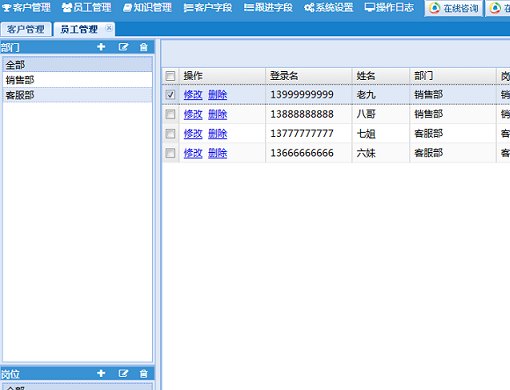Click the 姓名 column header

pyautogui.click(x=380, y=76)
